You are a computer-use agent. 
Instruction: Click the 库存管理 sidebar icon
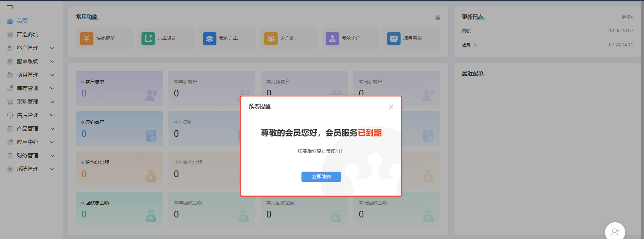tap(10, 88)
